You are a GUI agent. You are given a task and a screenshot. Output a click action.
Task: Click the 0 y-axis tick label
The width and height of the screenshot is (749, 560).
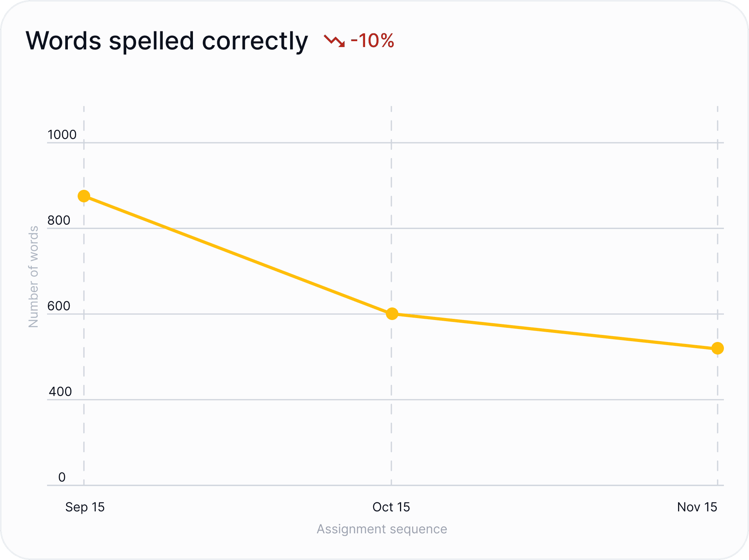[62, 477]
